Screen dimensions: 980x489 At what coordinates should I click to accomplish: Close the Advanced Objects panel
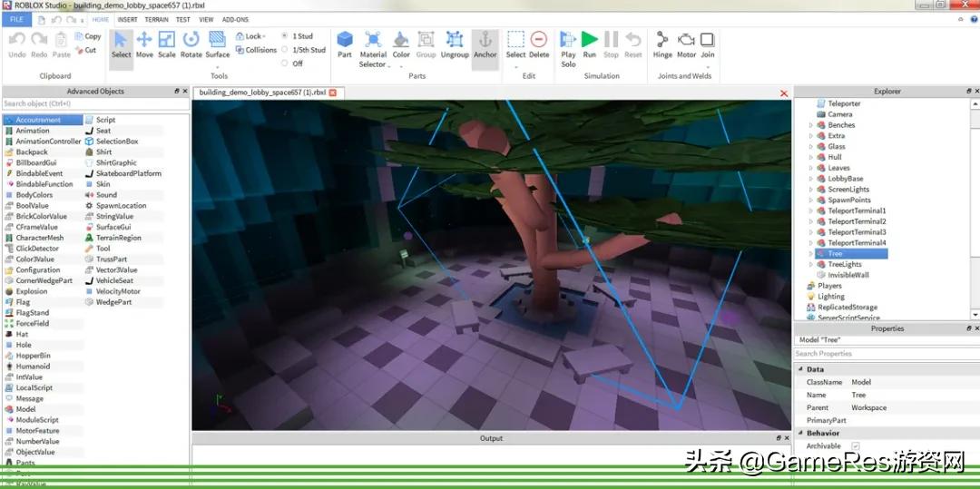(184, 92)
